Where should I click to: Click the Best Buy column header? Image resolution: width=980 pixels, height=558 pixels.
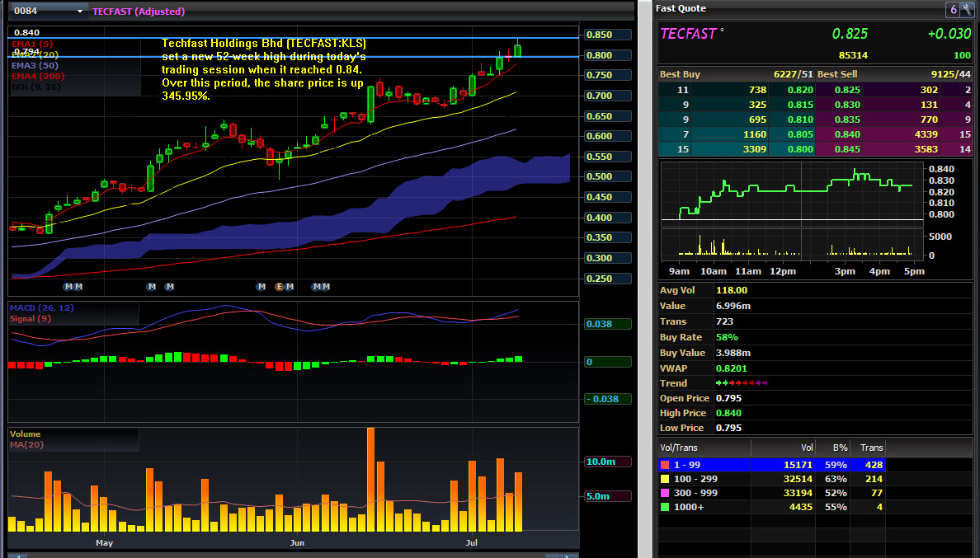point(680,74)
